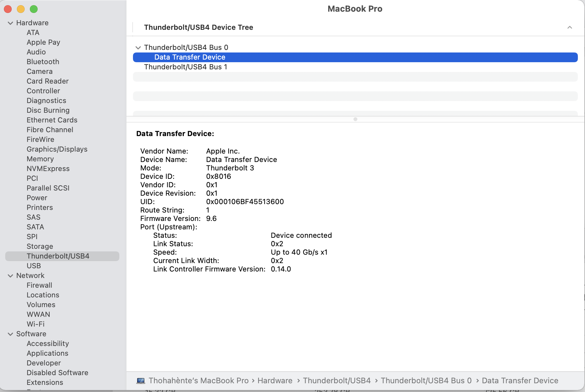Screen dimensions: 585x392
Task: Click Data Transfer Device in the path bar
Action: click(x=520, y=381)
